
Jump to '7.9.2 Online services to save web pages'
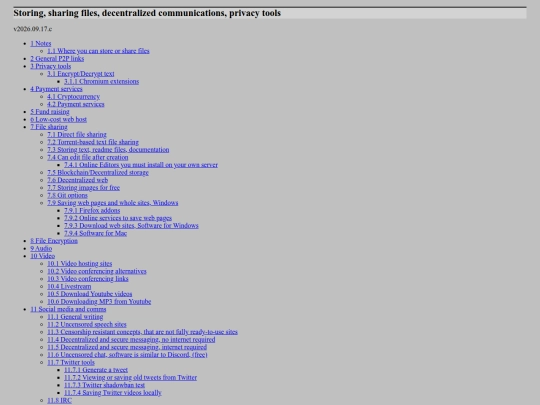pyautogui.click(x=118, y=218)
